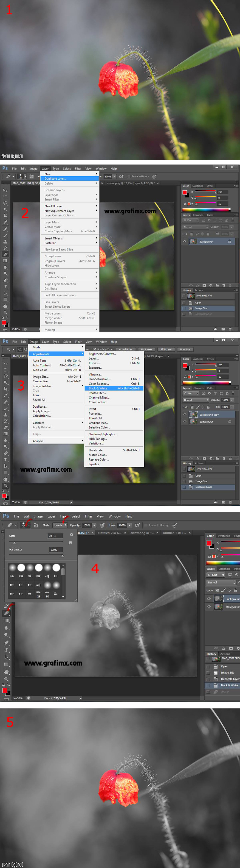Choose Hue/Saturation... from Adjustments
This screenshot has width=240, height=868.
click(114, 379)
